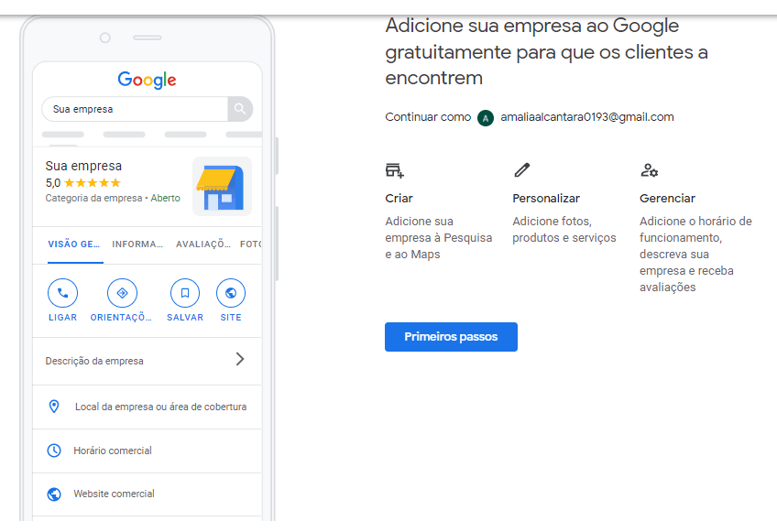777x532 pixels.
Task: Click the Gerenciar person gear icon
Action: click(649, 170)
